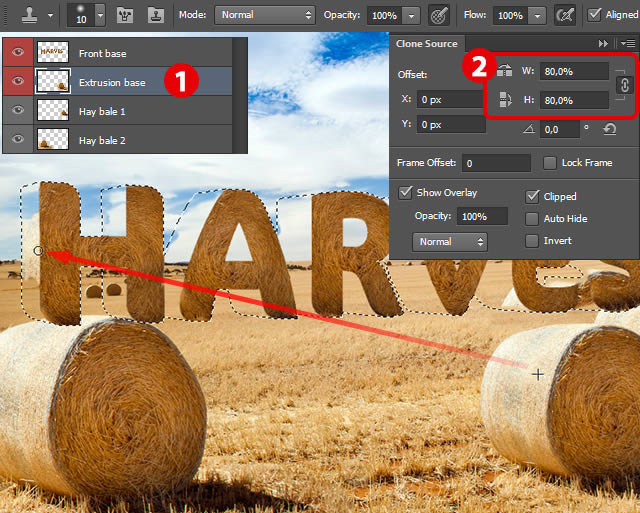The image size is (640, 513).
Task: Flip clone source vertically icon
Action: (x=505, y=100)
